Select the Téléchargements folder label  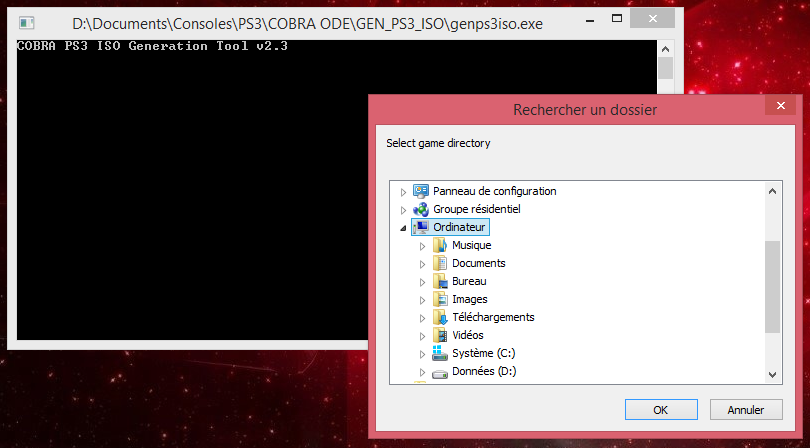pos(493,317)
